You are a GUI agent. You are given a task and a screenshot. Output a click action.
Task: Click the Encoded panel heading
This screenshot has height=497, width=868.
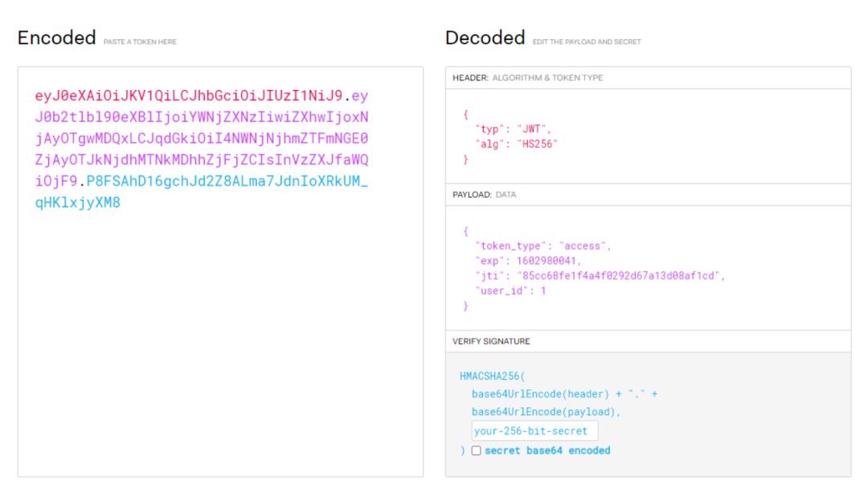[x=56, y=37]
